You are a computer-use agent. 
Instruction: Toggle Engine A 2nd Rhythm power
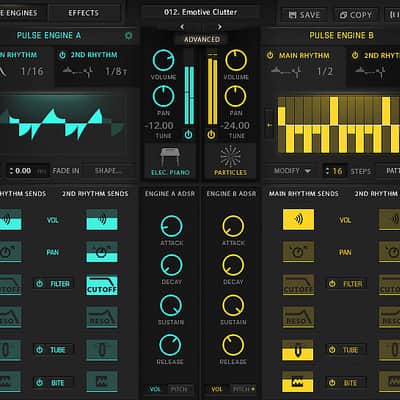tap(62, 55)
